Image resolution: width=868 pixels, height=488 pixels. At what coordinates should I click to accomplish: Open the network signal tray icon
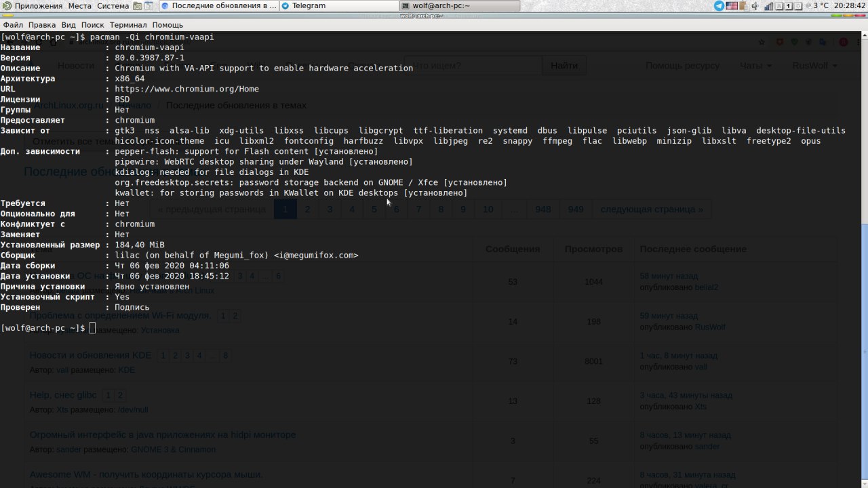768,5
